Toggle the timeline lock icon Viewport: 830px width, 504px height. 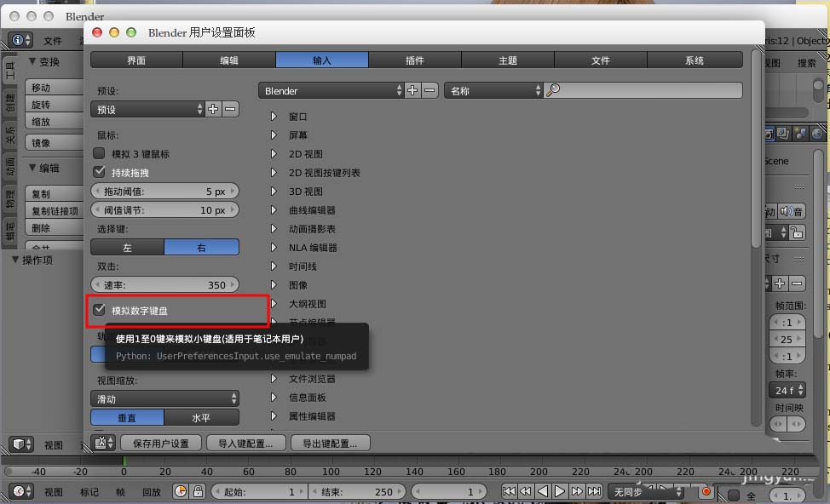(198, 491)
